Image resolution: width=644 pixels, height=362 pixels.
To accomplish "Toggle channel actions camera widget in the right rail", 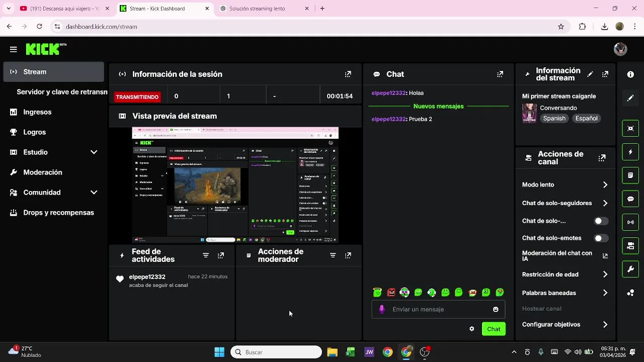I will [x=630, y=246].
